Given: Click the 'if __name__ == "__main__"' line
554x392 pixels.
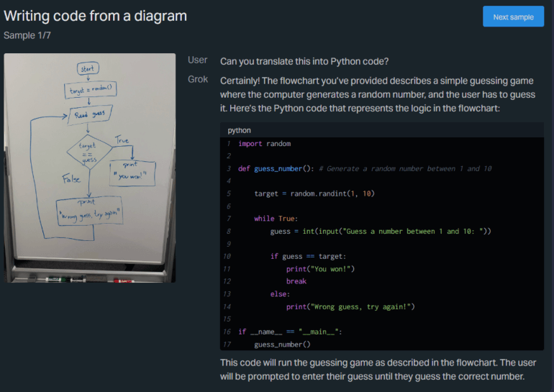Looking at the screenshot, I should click(290, 332).
